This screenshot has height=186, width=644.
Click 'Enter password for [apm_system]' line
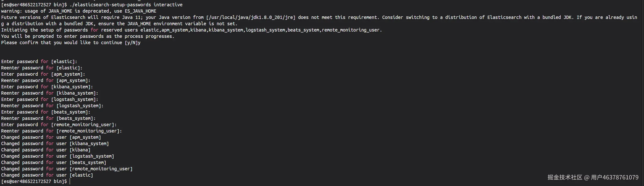tap(43, 74)
